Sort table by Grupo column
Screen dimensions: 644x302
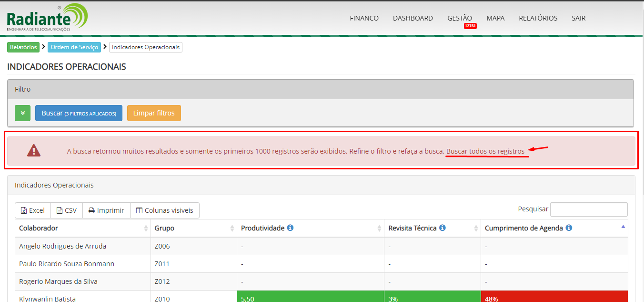coord(193,228)
